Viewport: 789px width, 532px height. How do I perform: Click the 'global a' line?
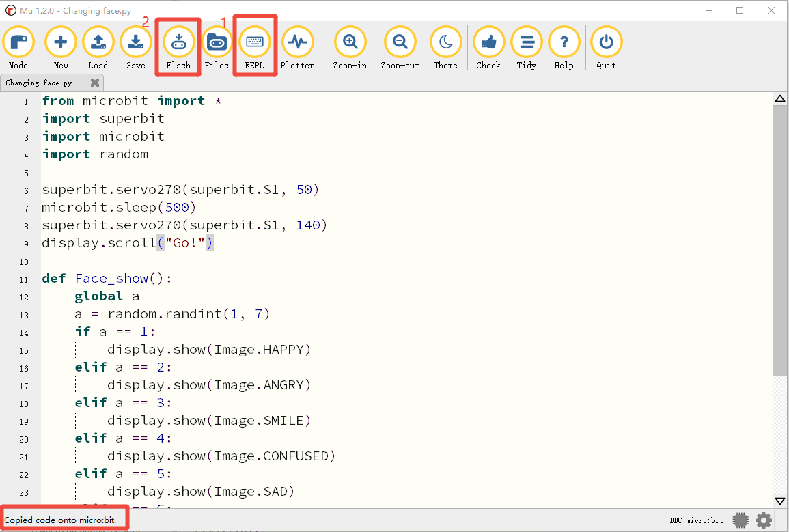[107, 296]
